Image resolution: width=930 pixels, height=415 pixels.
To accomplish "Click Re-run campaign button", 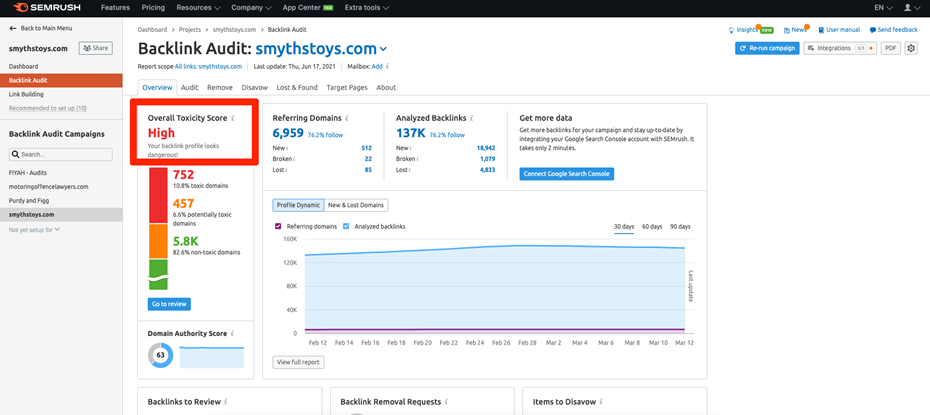I will point(767,48).
